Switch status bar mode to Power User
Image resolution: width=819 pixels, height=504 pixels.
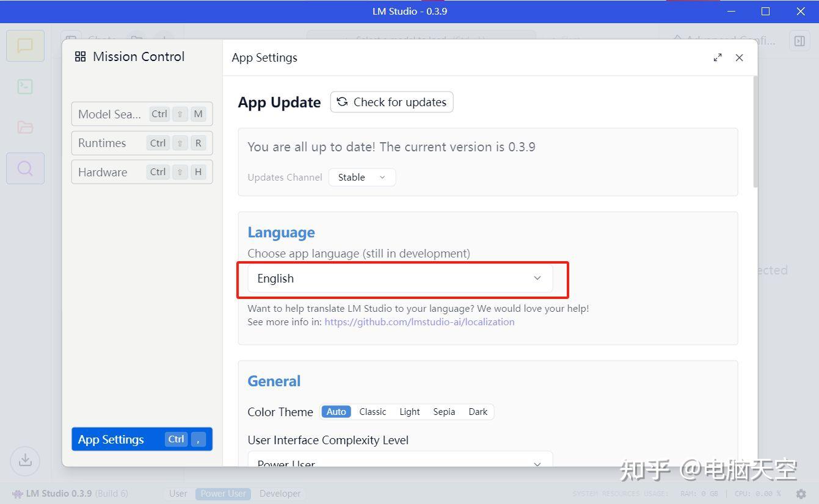click(x=224, y=494)
